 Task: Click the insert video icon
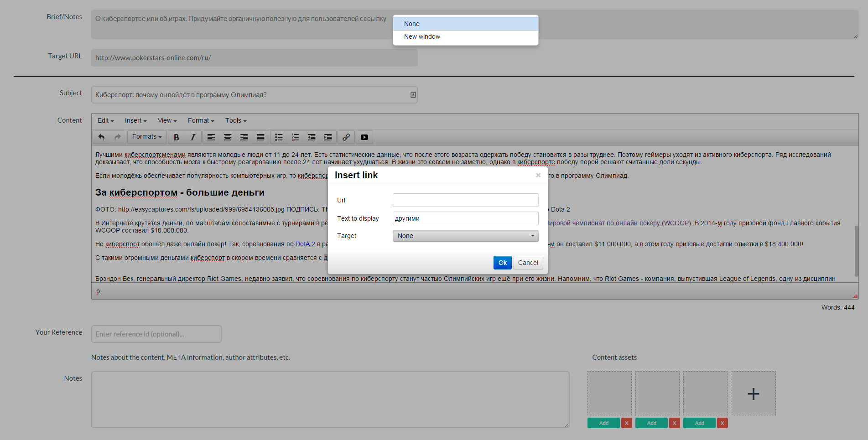pyautogui.click(x=364, y=137)
